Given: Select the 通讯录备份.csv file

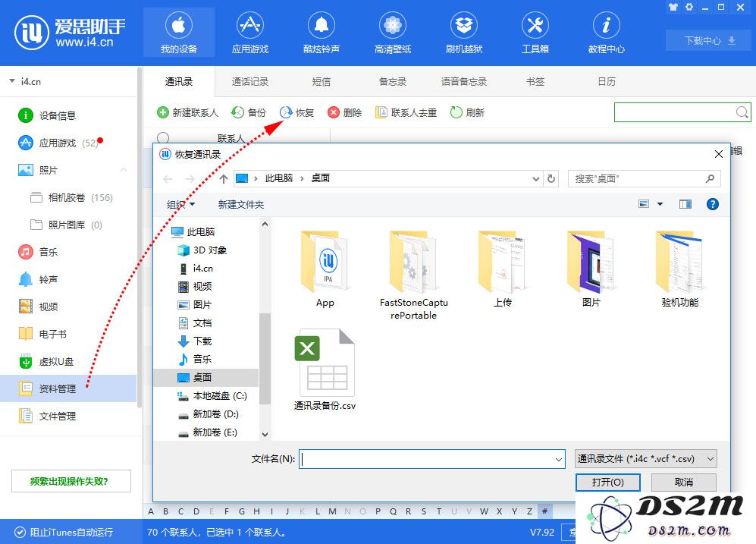Looking at the screenshot, I should pos(325,370).
